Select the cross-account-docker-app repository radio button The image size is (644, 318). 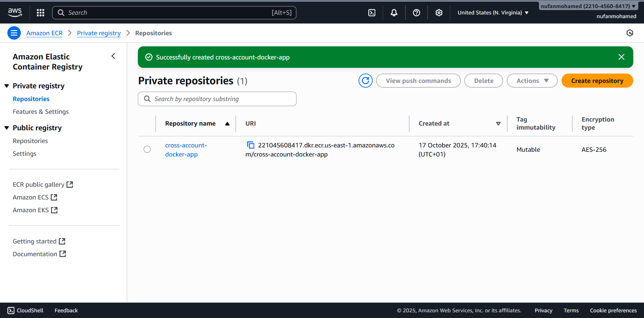[x=147, y=149]
